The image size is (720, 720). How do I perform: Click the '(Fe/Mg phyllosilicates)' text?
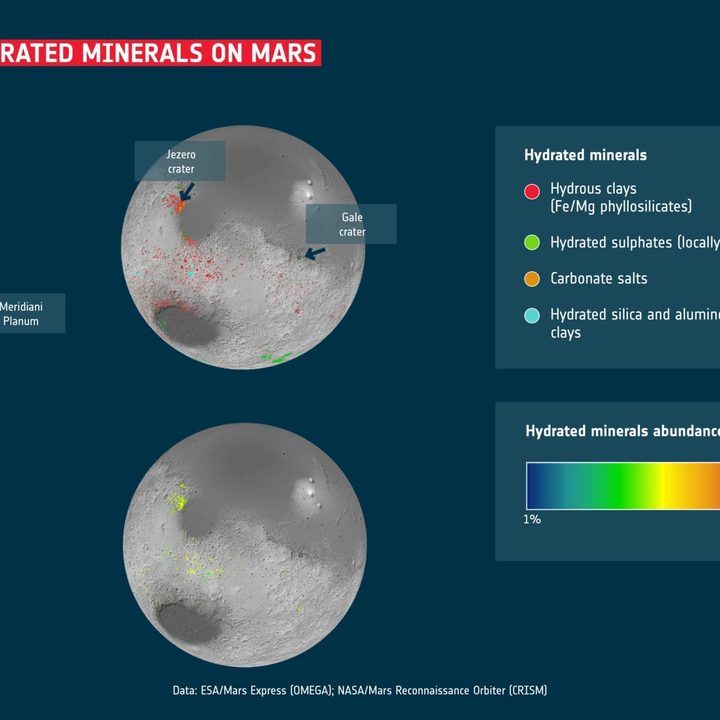click(x=621, y=207)
